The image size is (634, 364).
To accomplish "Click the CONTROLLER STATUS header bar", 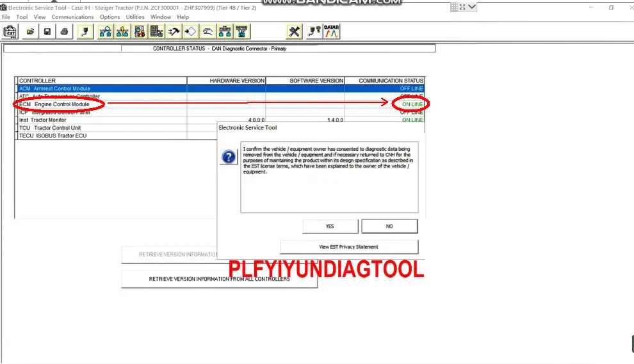I will [x=220, y=49].
